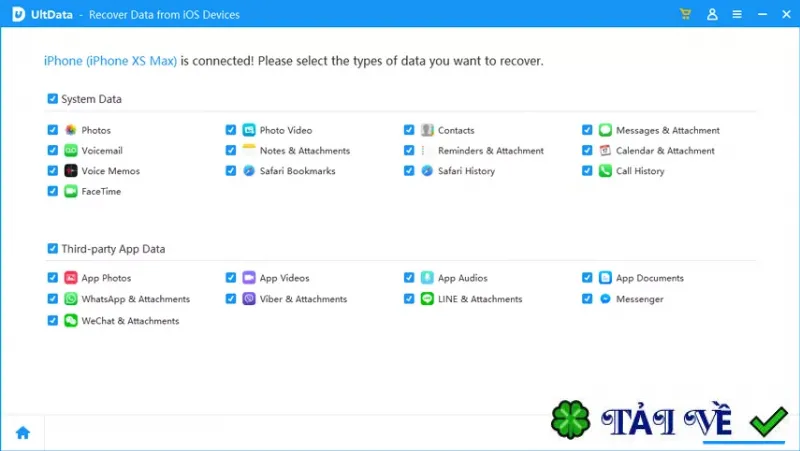The image size is (800, 451).
Task: Toggle the WeChat & Attachments checkbox
Action: tap(53, 320)
